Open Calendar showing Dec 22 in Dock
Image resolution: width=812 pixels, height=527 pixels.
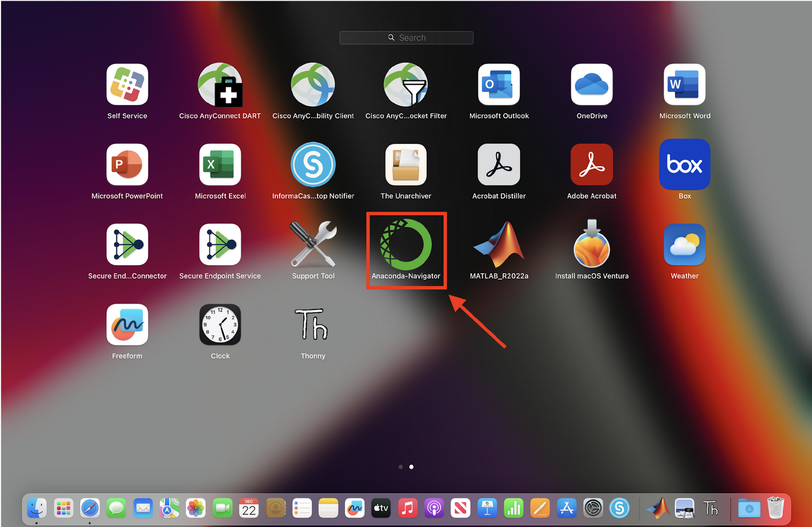click(249, 508)
